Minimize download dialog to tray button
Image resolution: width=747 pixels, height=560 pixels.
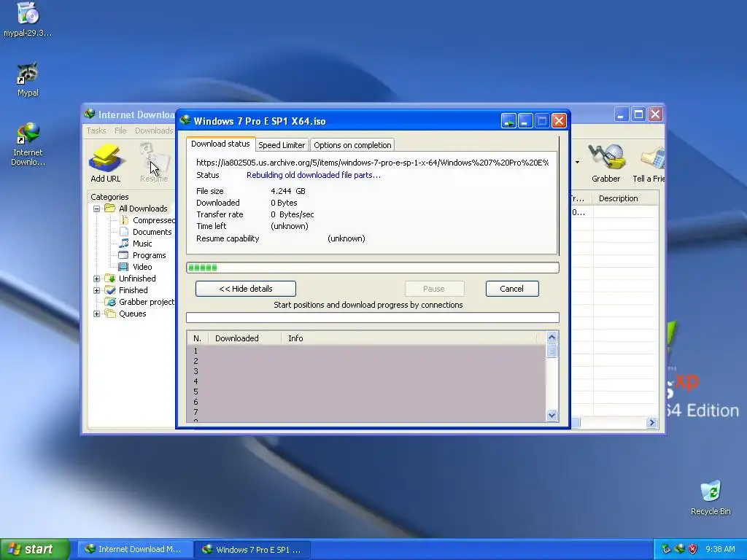pyautogui.click(x=508, y=121)
